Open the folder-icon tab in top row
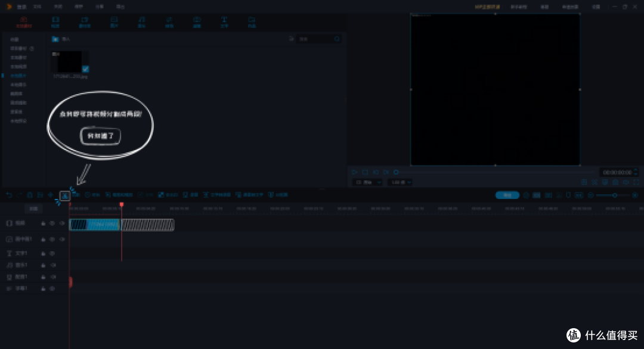This screenshot has width=644, height=349. 252,22
